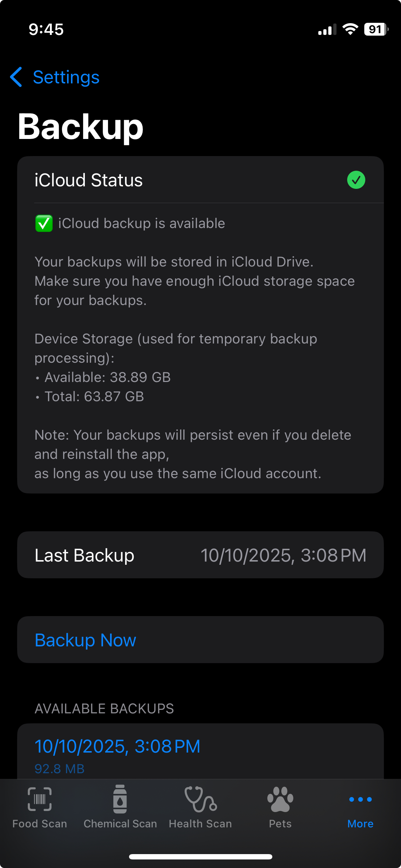
Task: Tap the Health Scan stethoscope icon
Action: point(200,800)
